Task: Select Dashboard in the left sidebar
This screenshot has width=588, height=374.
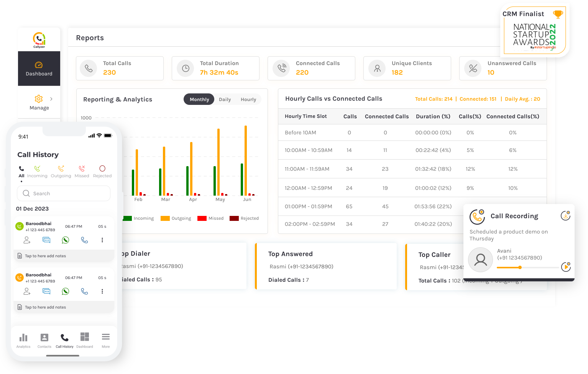Action: pyautogui.click(x=39, y=68)
